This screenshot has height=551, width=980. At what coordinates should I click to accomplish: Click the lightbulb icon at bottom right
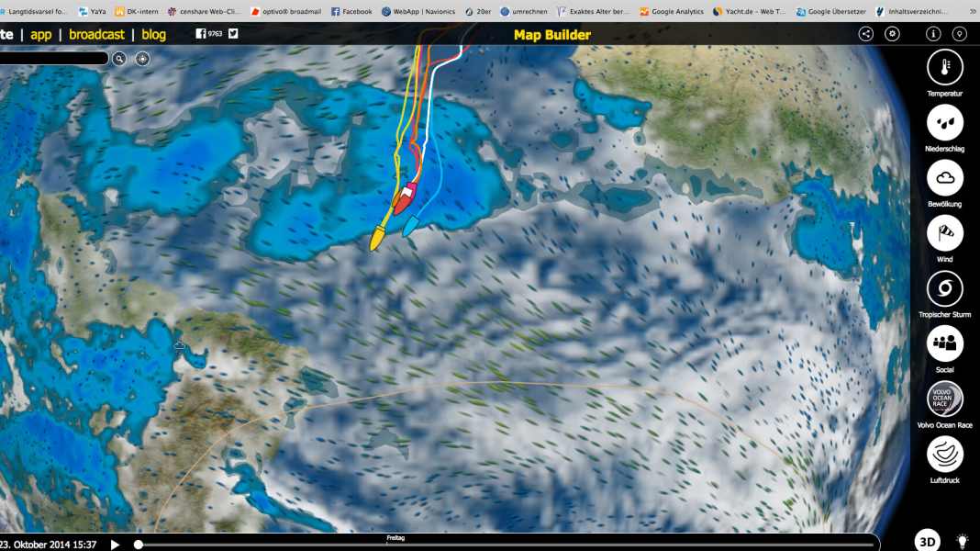coord(963,542)
